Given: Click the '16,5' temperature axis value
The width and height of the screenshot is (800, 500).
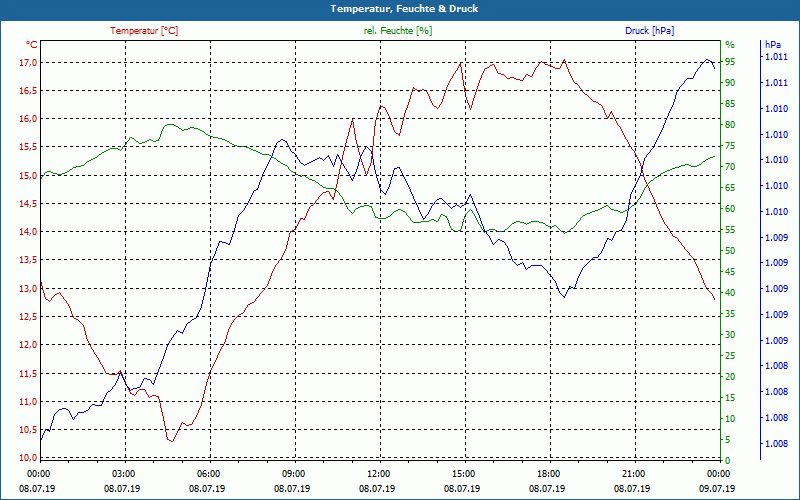Looking at the screenshot, I should pos(29,90).
